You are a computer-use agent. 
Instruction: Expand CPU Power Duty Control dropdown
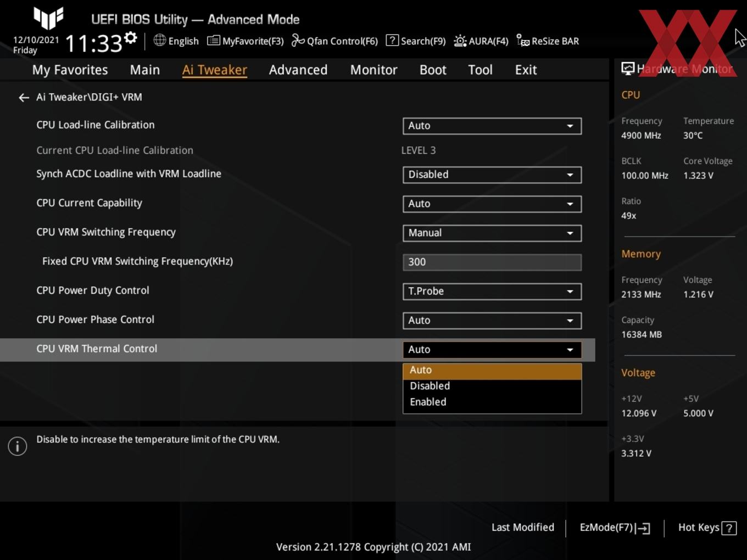tap(492, 291)
